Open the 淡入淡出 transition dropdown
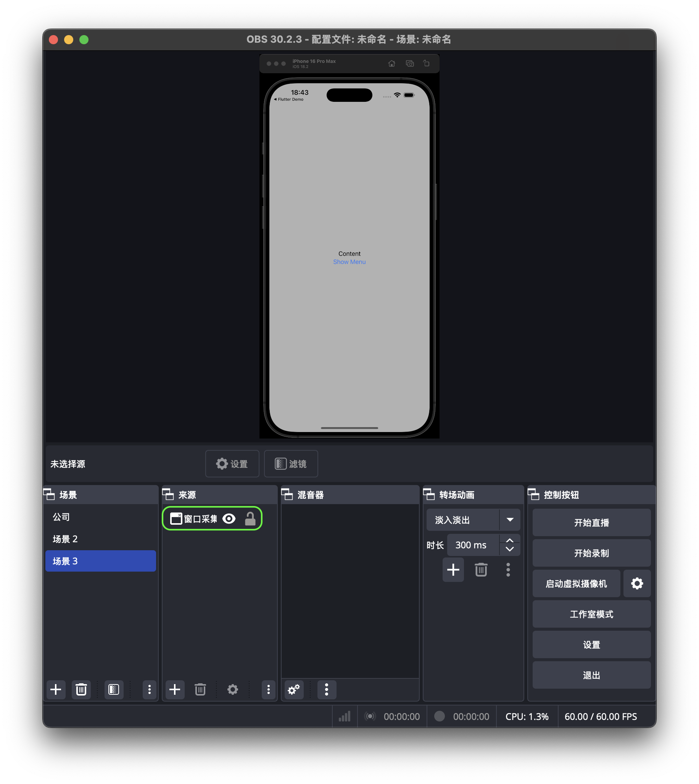The height and width of the screenshot is (784, 699). pyautogui.click(x=473, y=520)
